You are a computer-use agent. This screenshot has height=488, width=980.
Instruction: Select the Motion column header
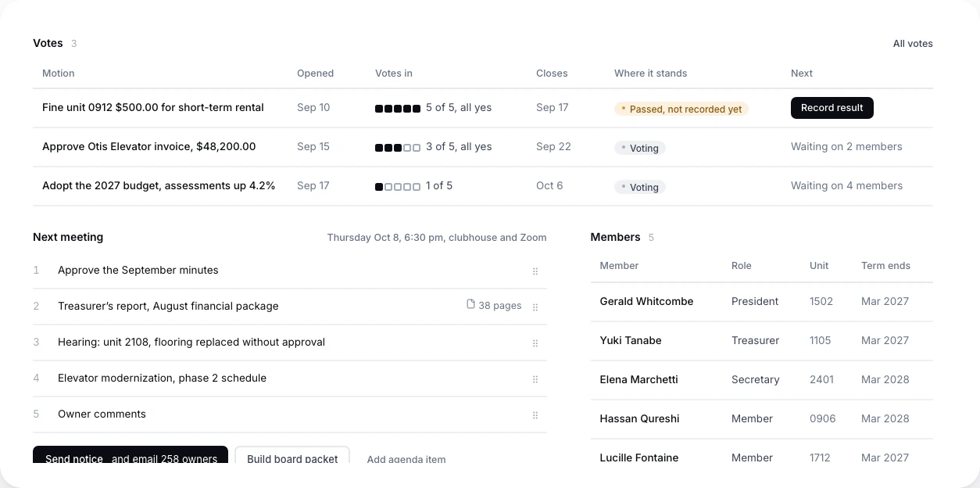coord(59,74)
